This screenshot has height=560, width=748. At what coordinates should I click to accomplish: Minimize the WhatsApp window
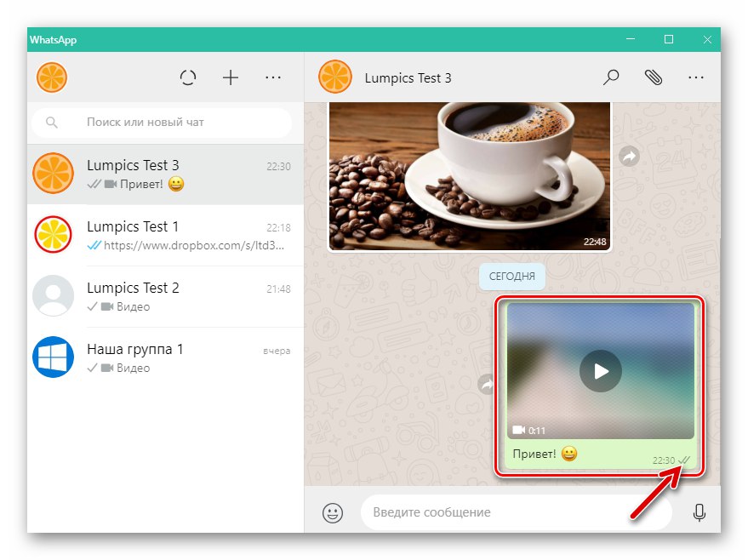coord(631,39)
